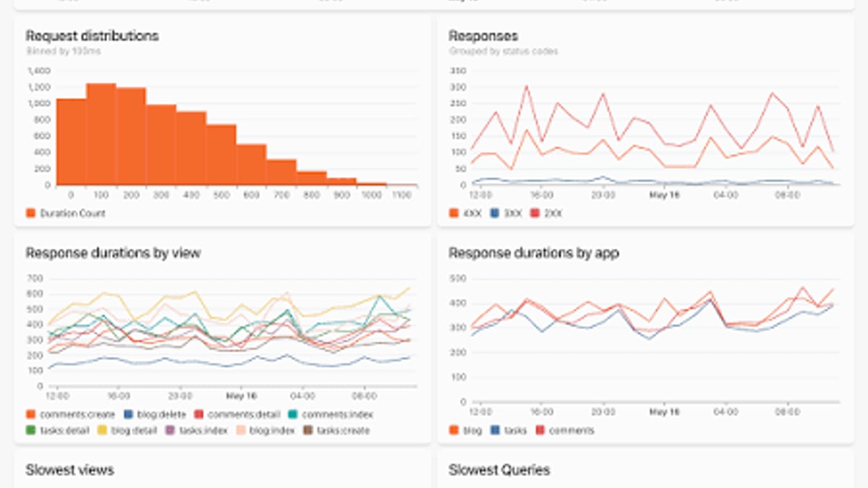Click the peach blog:index legend swatch
868x488 pixels.
coord(240,430)
